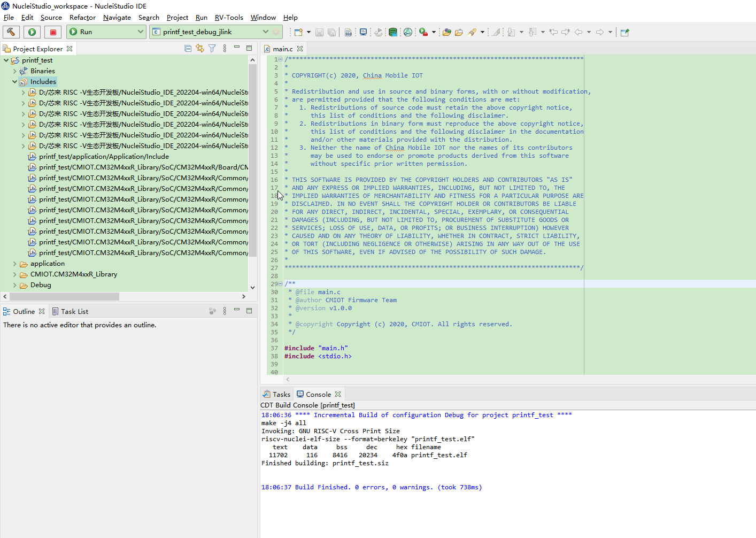Click the Project Explorer horizontal scrollbar
Image resolution: width=756 pixels, height=538 pixels.
click(64, 296)
